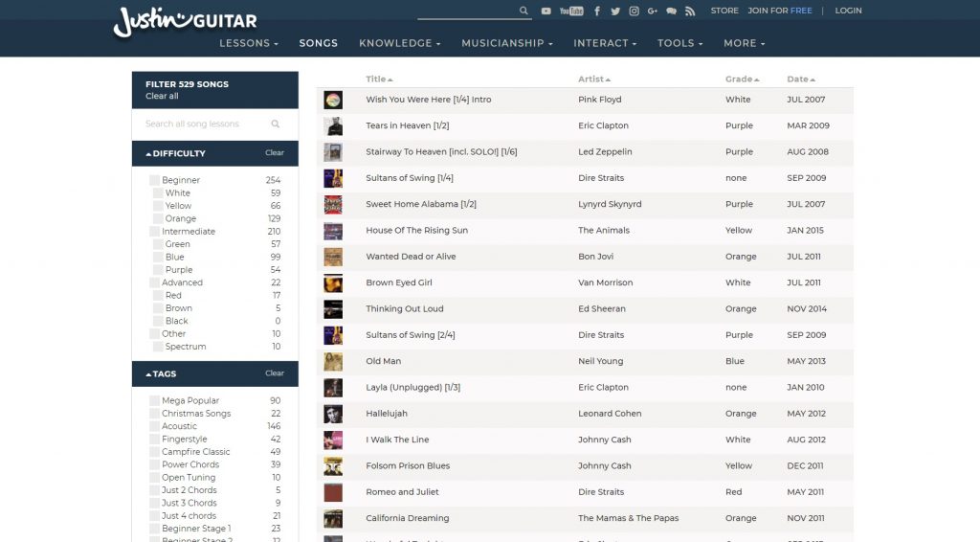The width and height of the screenshot is (980, 542).
Task: Open the Google Plus icon
Action: (653, 11)
